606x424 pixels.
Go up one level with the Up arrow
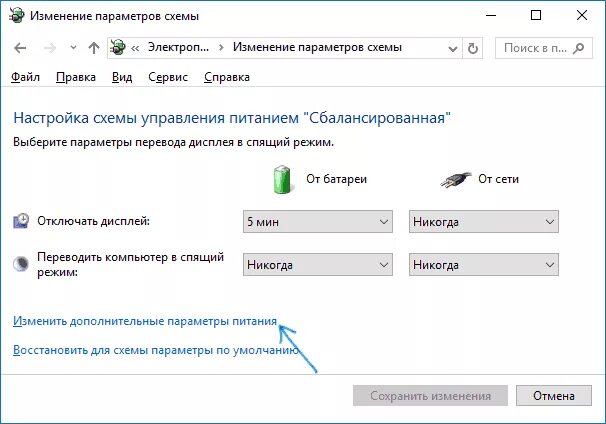[x=94, y=48]
